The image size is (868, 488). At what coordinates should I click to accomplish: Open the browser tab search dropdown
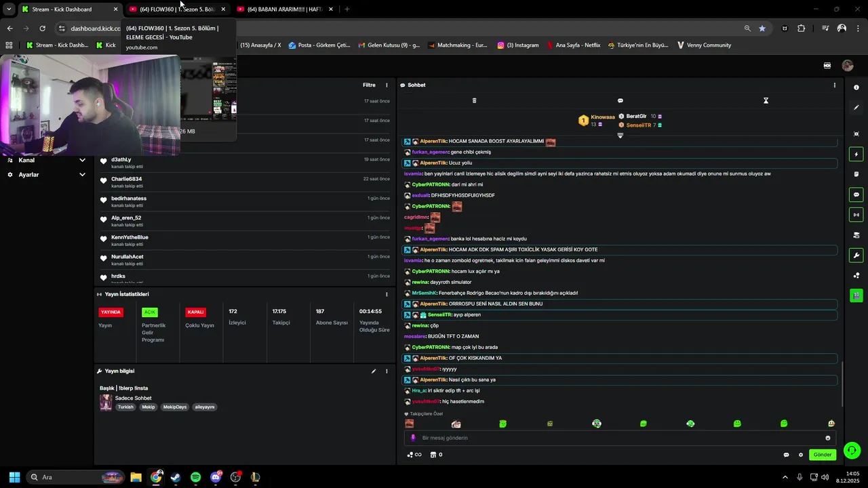pos(9,9)
